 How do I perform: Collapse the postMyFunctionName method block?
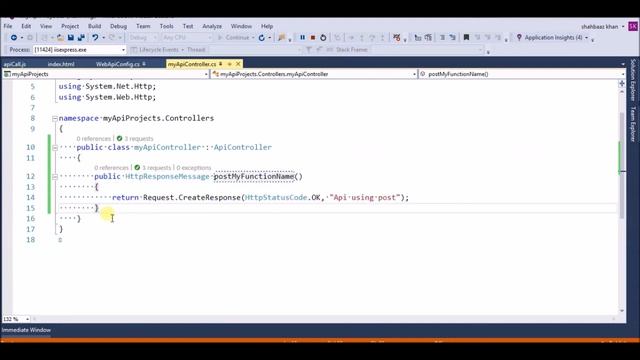[x=55, y=177]
